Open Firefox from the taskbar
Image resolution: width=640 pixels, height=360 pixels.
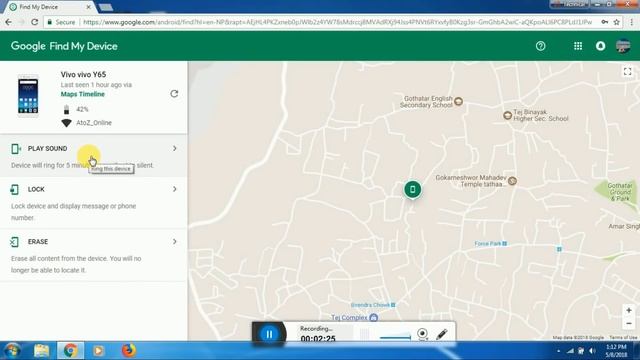click(x=129, y=351)
